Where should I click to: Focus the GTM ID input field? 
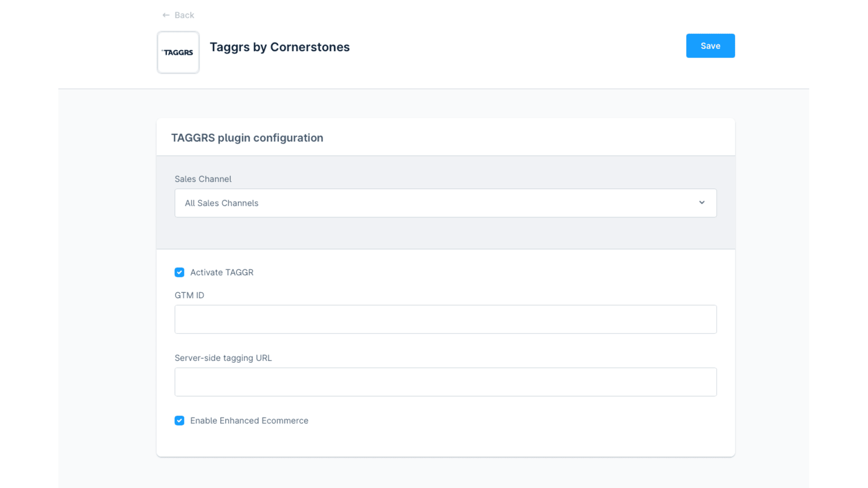445,319
